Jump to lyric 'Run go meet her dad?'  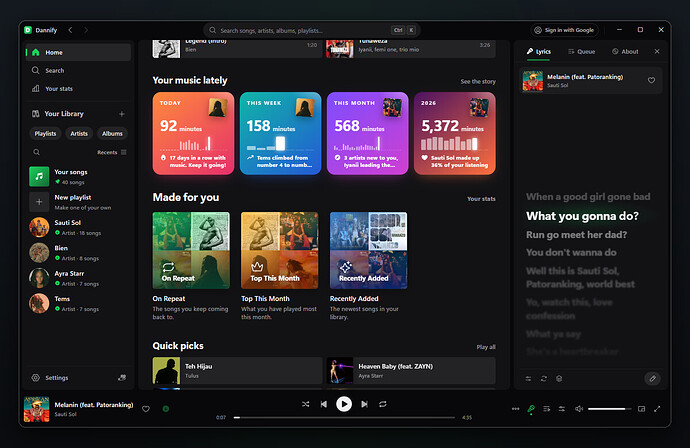(576, 235)
